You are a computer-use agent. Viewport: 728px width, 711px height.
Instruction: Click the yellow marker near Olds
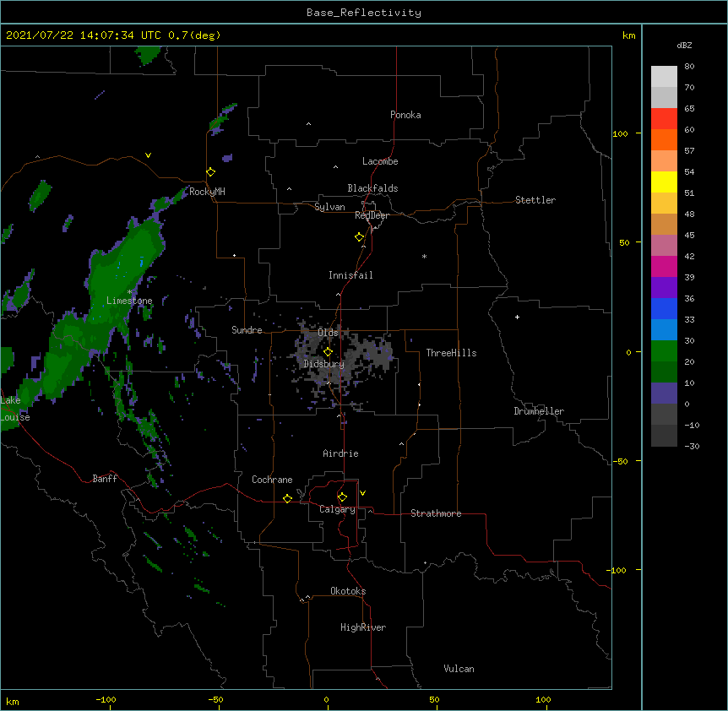328,351
